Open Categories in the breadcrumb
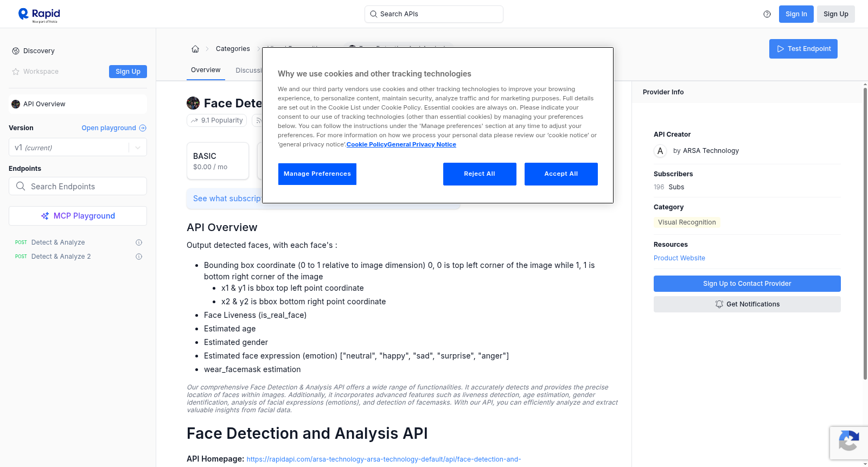Viewport: 868px width, 467px height. click(233, 49)
